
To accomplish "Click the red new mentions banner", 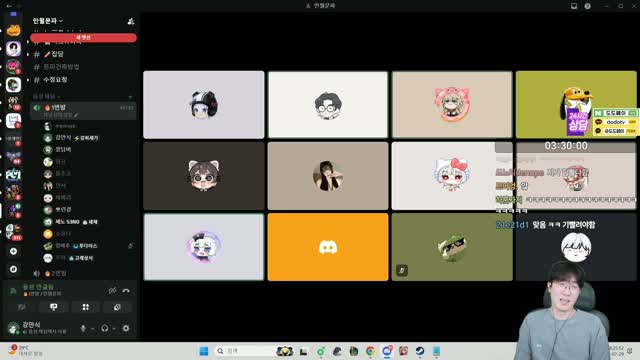I will (x=83, y=38).
